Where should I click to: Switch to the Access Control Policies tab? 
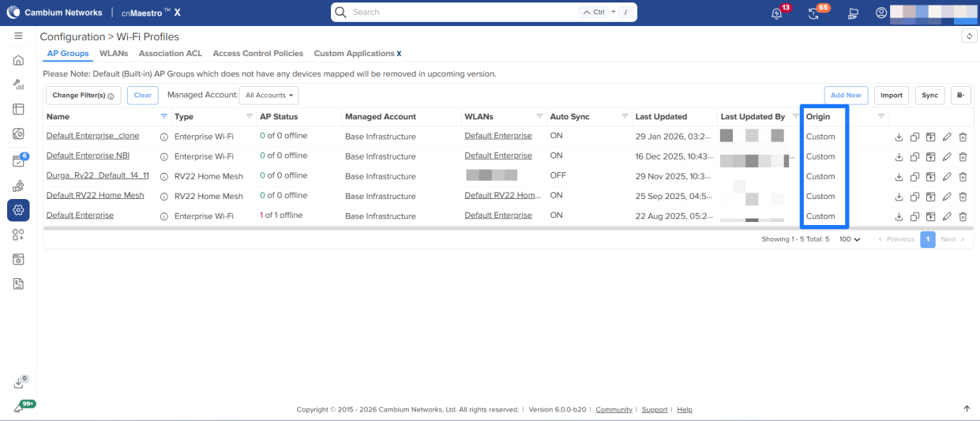257,54
